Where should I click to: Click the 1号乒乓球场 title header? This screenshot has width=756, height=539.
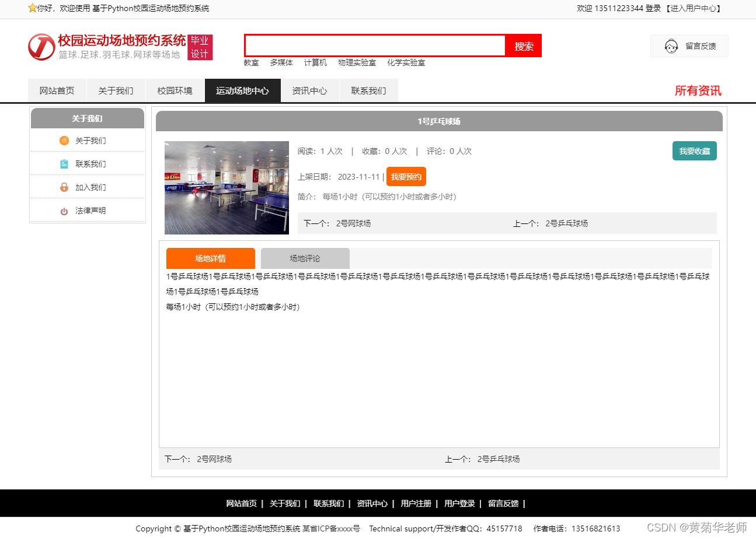click(x=439, y=121)
